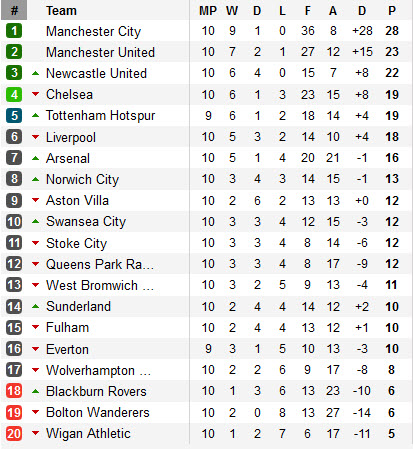This screenshot has height=449, width=413.
Task: Sort table by the Team column header
Action: 61,11
